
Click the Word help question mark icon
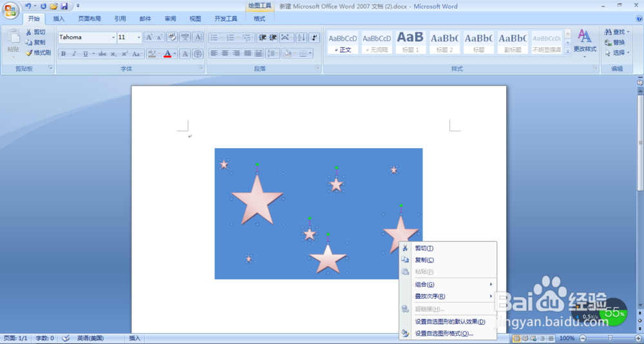[639, 19]
